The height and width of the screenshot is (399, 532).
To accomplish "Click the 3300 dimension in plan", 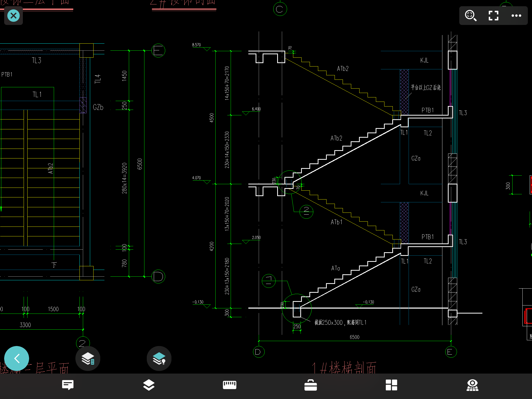I will pyautogui.click(x=25, y=325).
